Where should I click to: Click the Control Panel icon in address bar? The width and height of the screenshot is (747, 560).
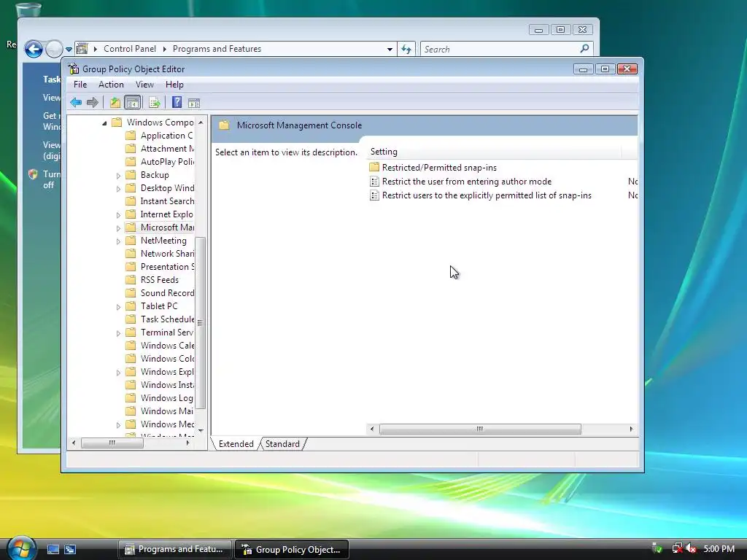tap(82, 49)
